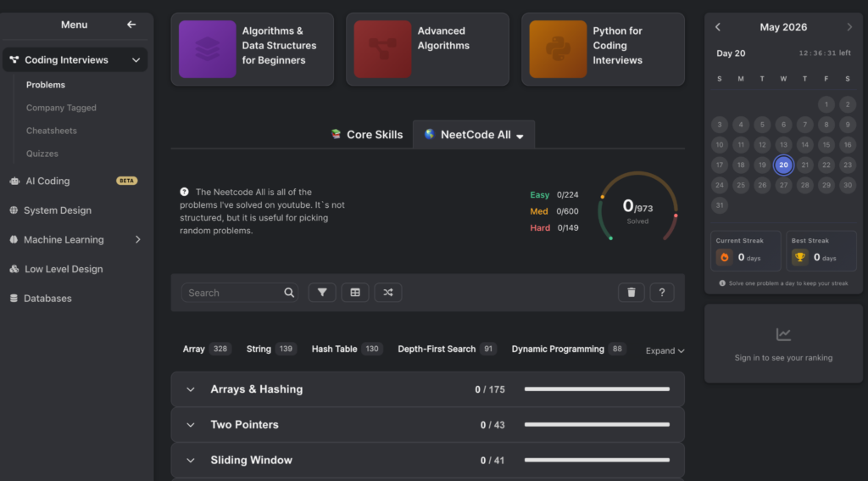Viewport: 868px width, 481px height.
Task: Go to next month in calendar
Action: tap(849, 27)
